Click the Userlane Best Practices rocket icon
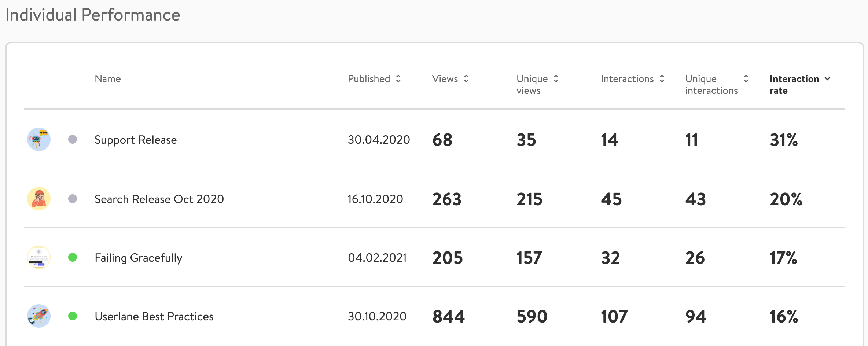The image size is (868, 346). (x=39, y=316)
